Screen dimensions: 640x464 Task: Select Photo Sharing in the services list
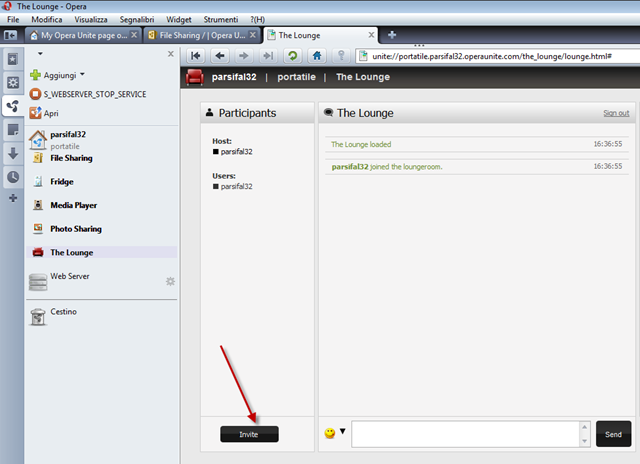pyautogui.click(x=76, y=229)
